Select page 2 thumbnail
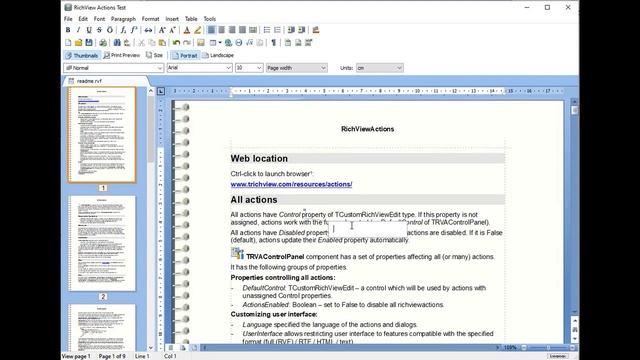This screenshot has width=640, height=360. (x=102, y=243)
